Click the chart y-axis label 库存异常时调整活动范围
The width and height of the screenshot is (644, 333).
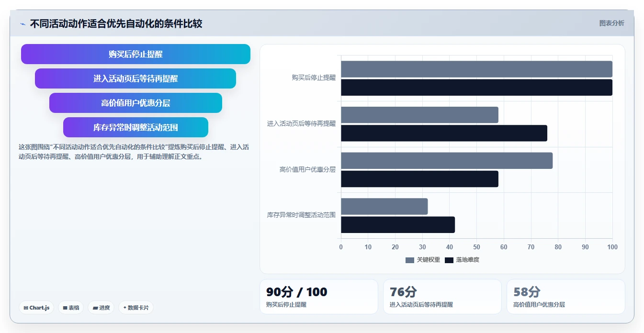click(x=301, y=215)
